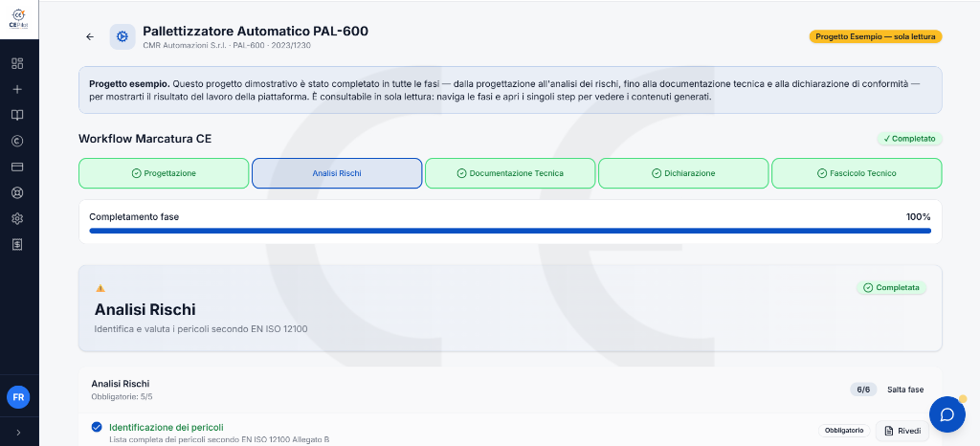Click the Obbligatorio tag
Screen dimensions: 980x446
[844, 431]
